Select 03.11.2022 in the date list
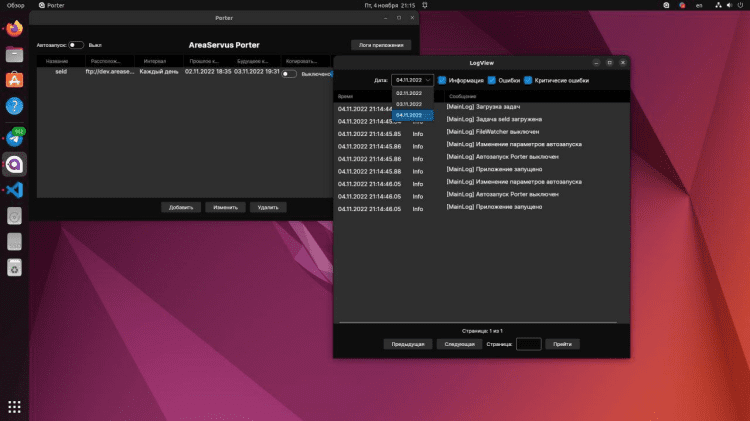Screen dimensions: 750x421 point(412,104)
